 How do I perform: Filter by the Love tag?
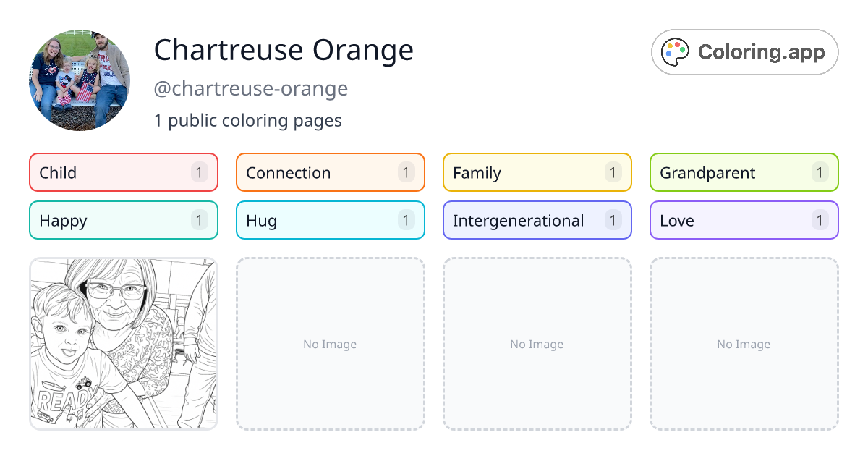[x=744, y=220]
